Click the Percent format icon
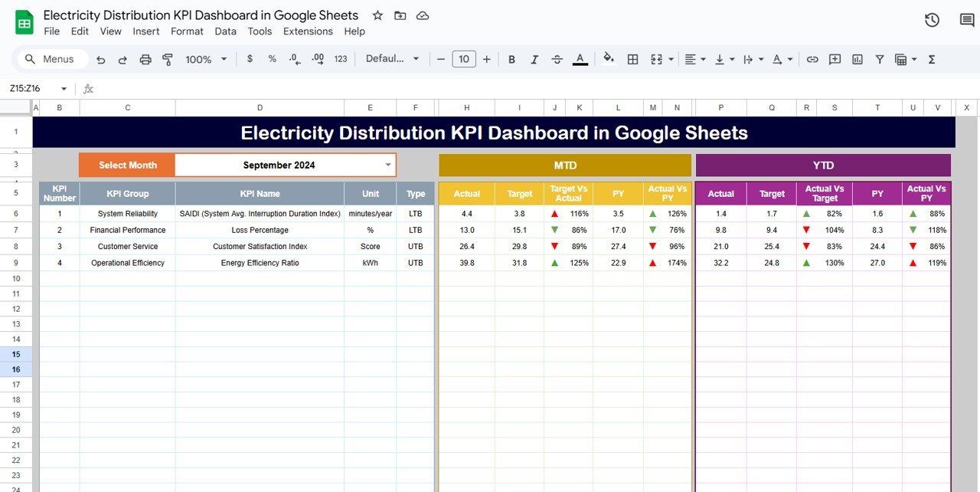 pyautogui.click(x=272, y=59)
